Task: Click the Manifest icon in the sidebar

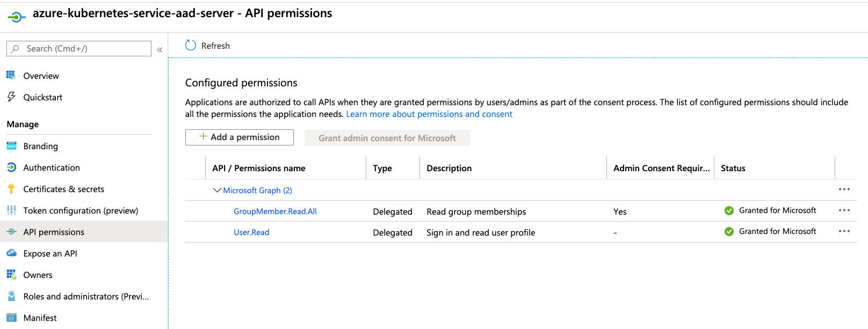Action: pyautogui.click(x=11, y=318)
